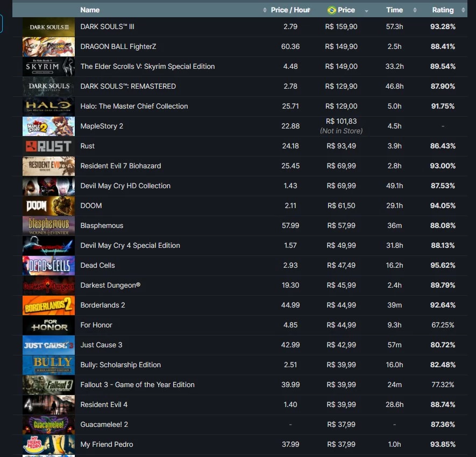Select the Dead Cells game name
The width and height of the screenshot is (476, 457).
(97, 265)
